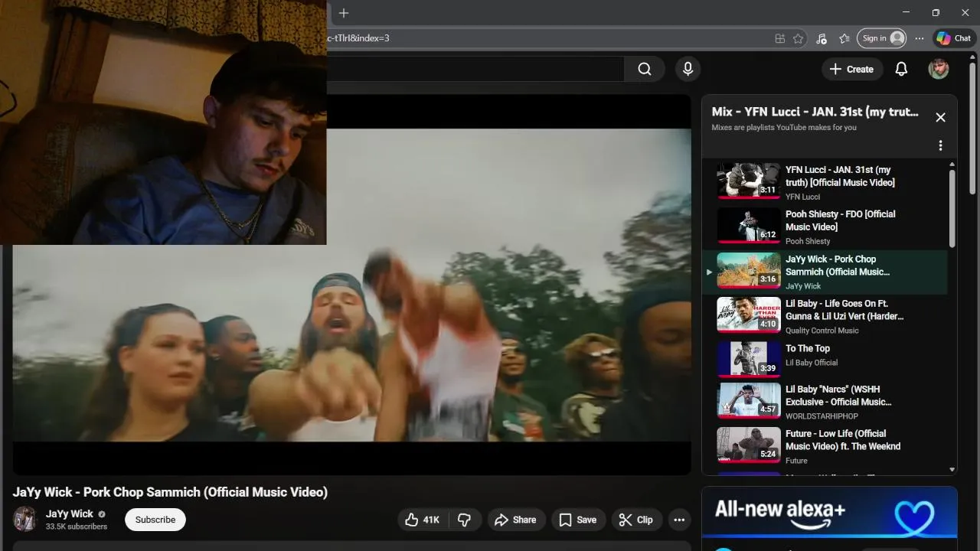The width and height of the screenshot is (980, 551).
Task: Subscribe to JaYy Wick
Action: (x=155, y=520)
